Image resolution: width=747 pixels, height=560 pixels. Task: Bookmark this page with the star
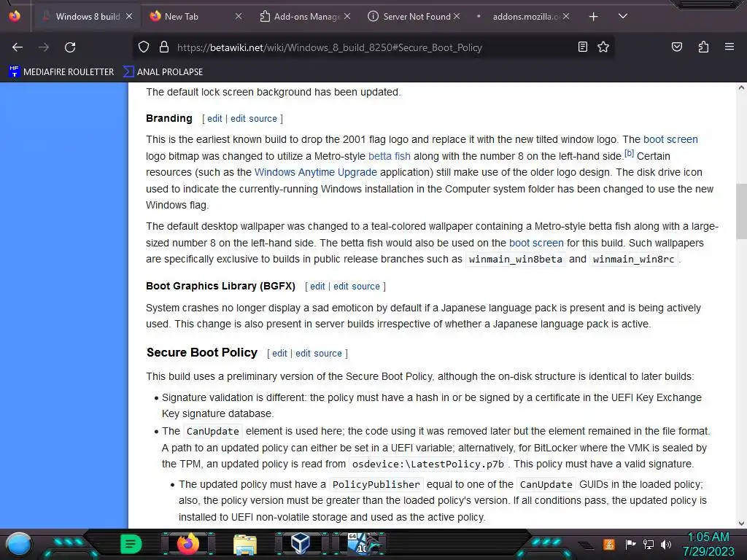(603, 47)
